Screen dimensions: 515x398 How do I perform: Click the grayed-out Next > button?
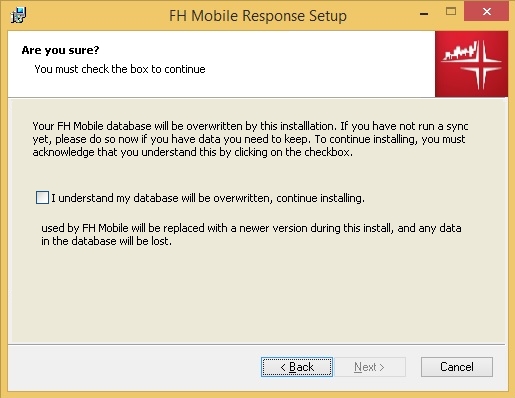pos(370,367)
